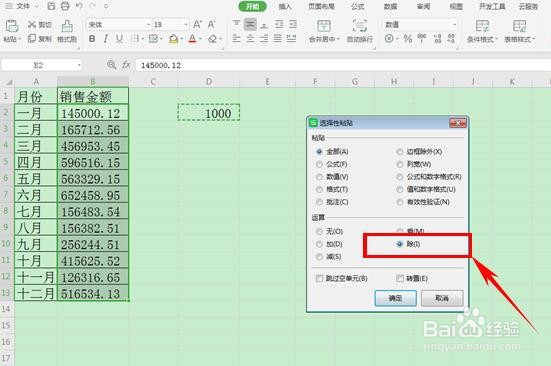
Task: Confirm with the 确定 button
Action: pos(396,298)
